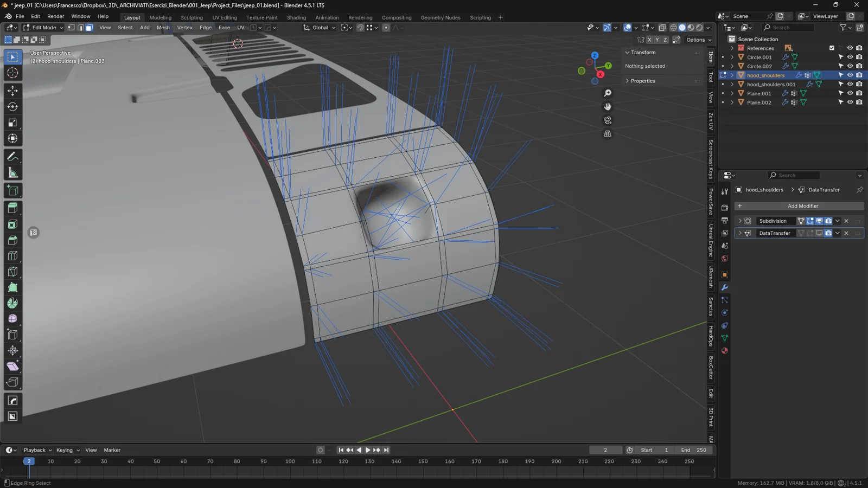Click the current frame number field
This screenshot has width=868, height=488.
606,450
